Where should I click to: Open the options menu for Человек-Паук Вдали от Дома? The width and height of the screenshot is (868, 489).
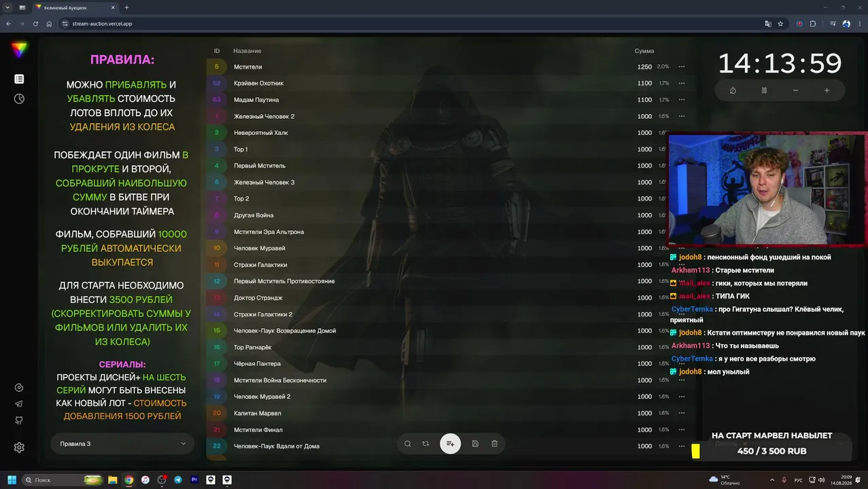coord(682,446)
